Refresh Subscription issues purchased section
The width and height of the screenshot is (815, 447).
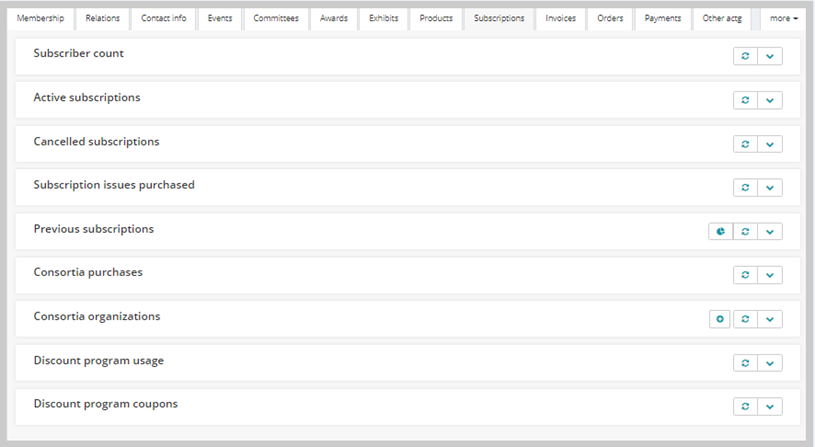pyautogui.click(x=745, y=188)
